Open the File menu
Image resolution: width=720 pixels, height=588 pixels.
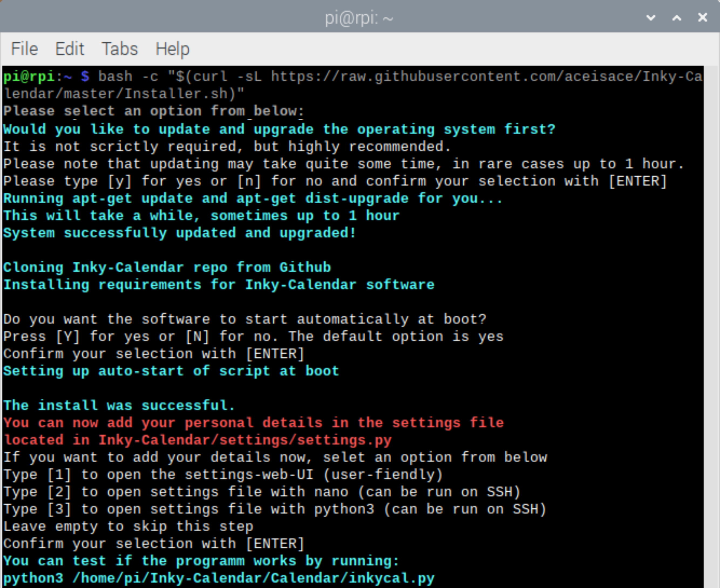point(24,49)
